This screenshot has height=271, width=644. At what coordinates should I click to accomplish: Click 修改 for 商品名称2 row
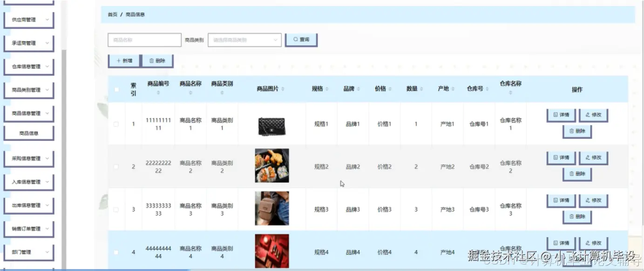(593, 158)
